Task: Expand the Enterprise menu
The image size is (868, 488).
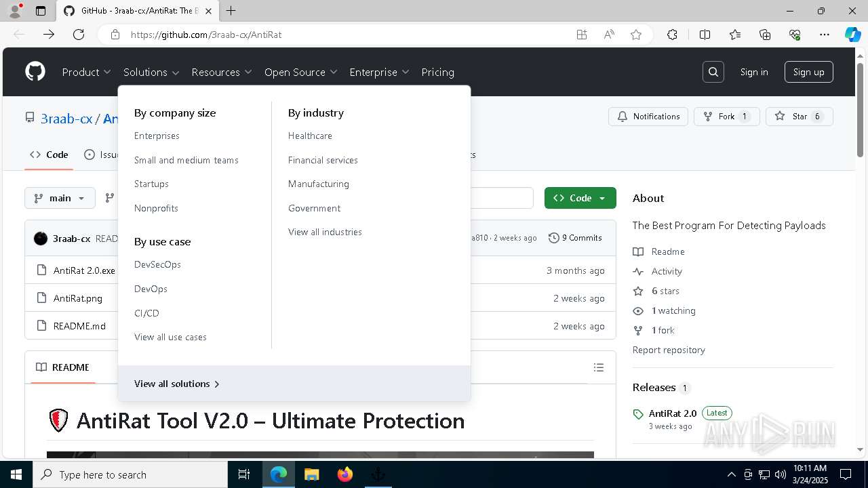Action: (x=379, y=72)
